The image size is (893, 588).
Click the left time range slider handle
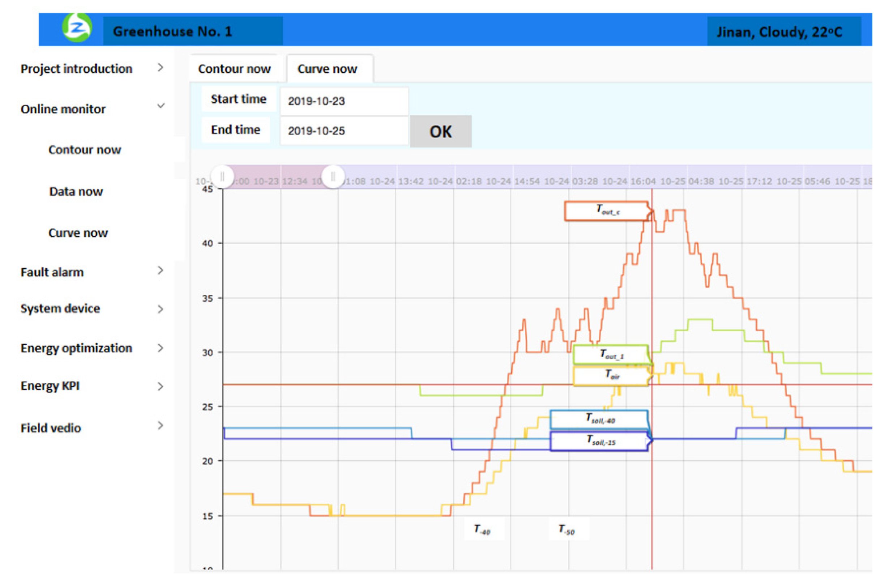tap(222, 176)
